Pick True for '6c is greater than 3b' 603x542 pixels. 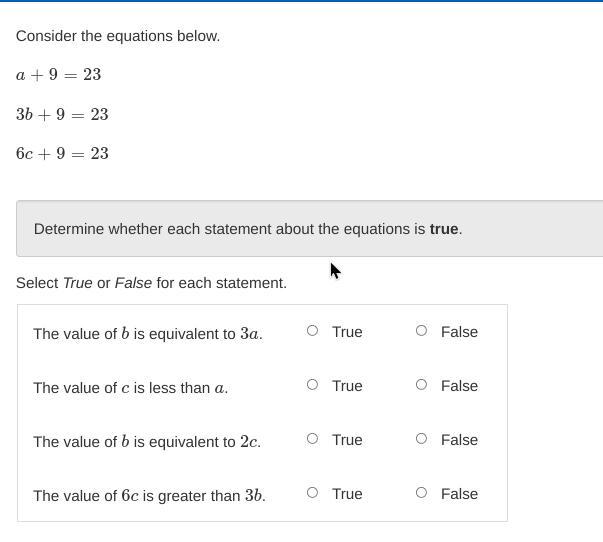312,493
